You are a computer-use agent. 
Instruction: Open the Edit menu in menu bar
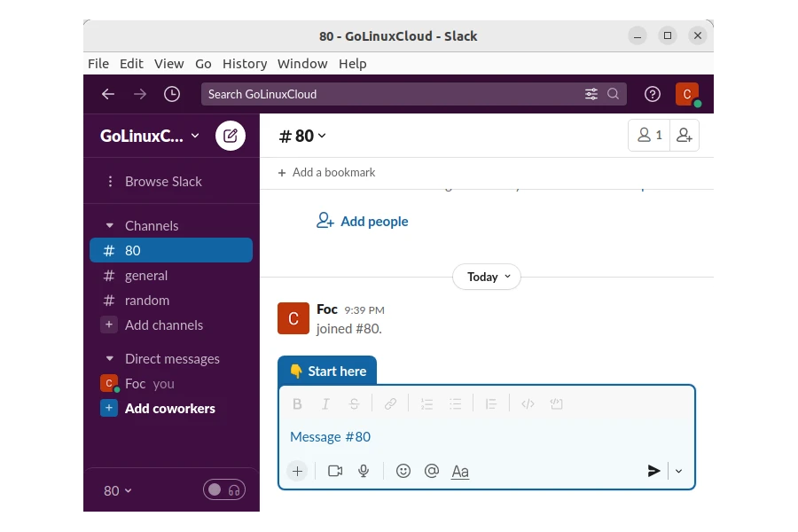[131, 64]
